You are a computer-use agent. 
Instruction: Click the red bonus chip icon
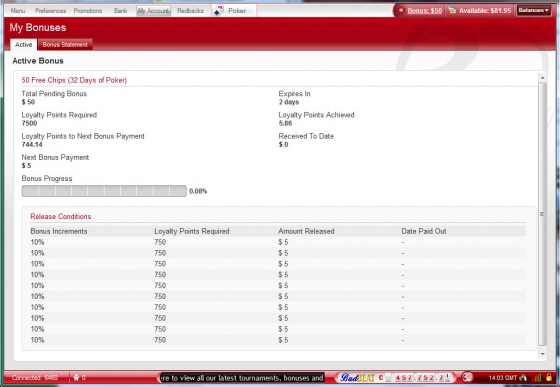coord(401,10)
